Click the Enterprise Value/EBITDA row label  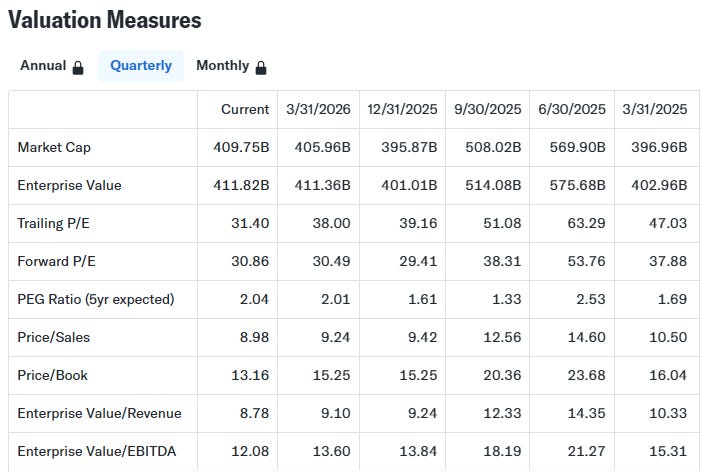point(97,451)
